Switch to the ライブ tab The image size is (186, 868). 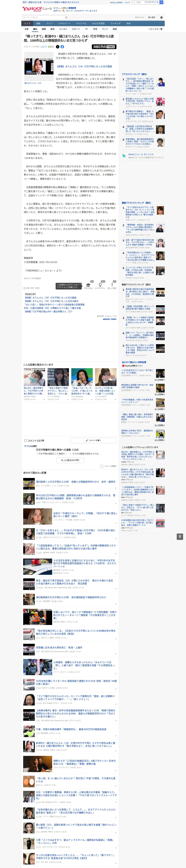tap(49, 24)
